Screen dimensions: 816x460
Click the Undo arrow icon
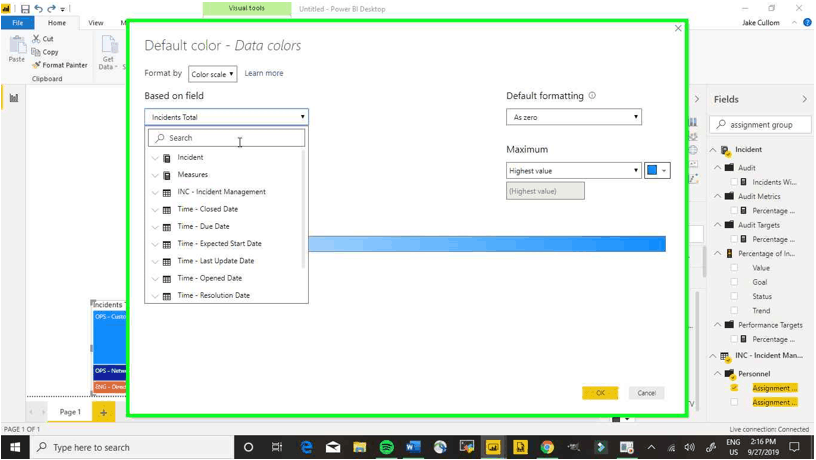click(x=38, y=9)
